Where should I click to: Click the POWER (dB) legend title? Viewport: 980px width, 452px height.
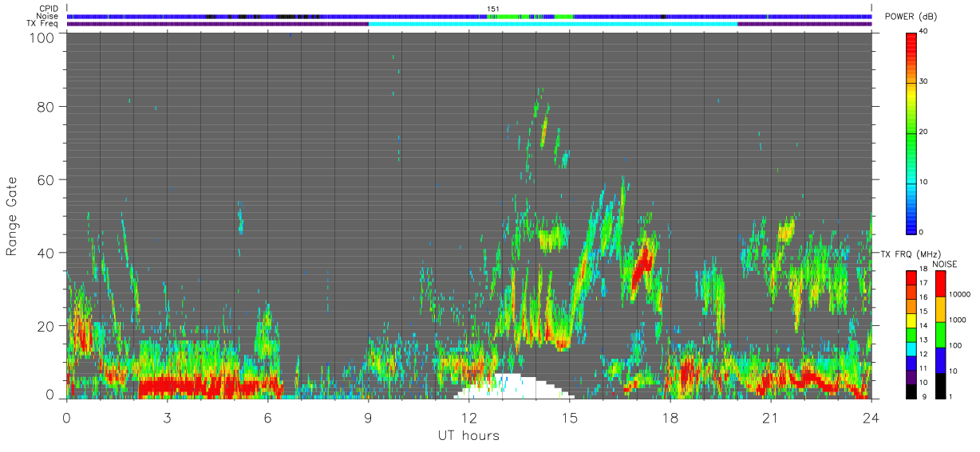[910, 17]
